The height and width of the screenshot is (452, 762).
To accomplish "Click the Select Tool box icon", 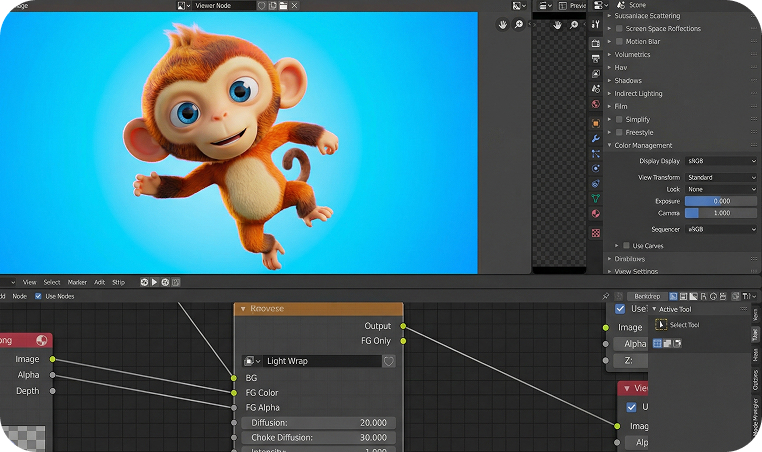I will 660,324.
